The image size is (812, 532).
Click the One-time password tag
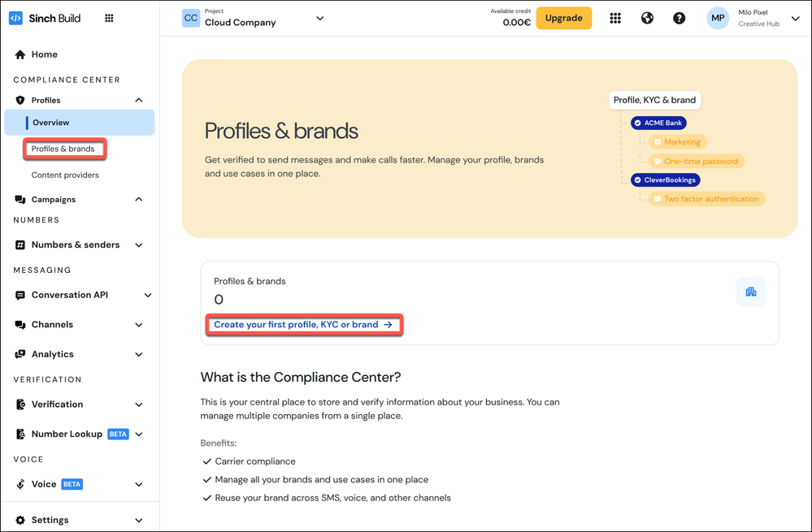(x=697, y=161)
